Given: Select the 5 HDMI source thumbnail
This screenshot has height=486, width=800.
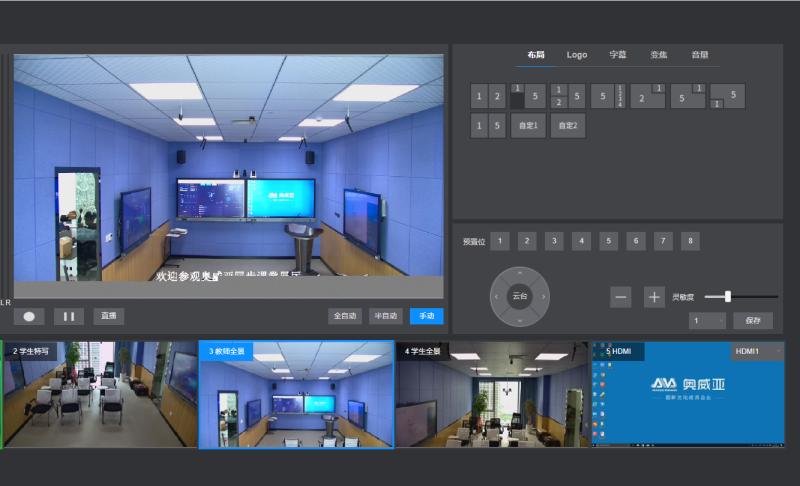Looking at the screenshot, I should (688, 395).
